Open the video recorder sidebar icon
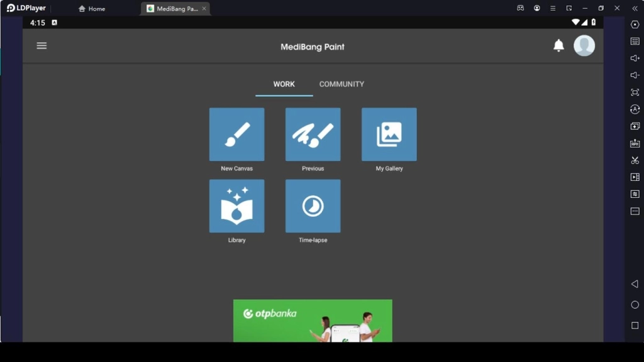The image size is (644, 362). click(x=635, y=177)
